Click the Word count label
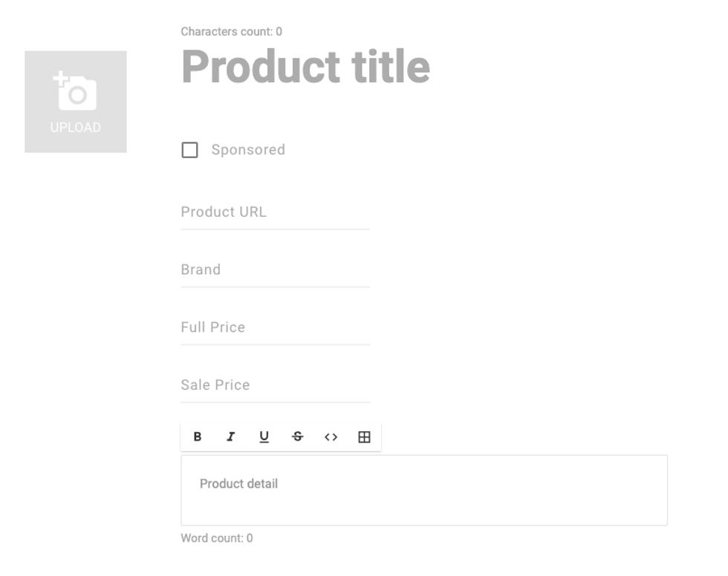The width and height of the screenshot is (728, 576). [x=216, y=538]
